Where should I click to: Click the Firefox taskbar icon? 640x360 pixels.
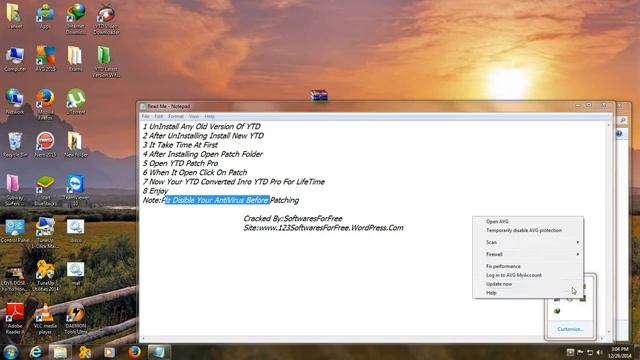pyautogui.click(x=134, y=352)
